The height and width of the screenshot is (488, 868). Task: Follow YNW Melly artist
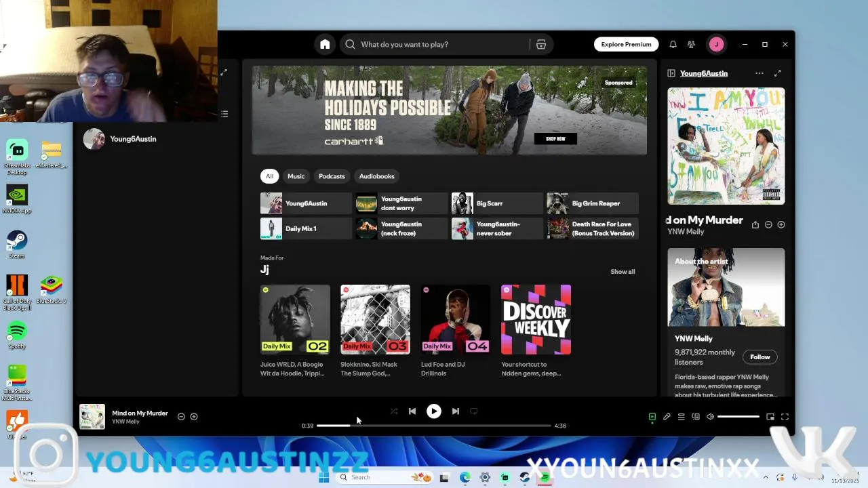coord(760,357)
